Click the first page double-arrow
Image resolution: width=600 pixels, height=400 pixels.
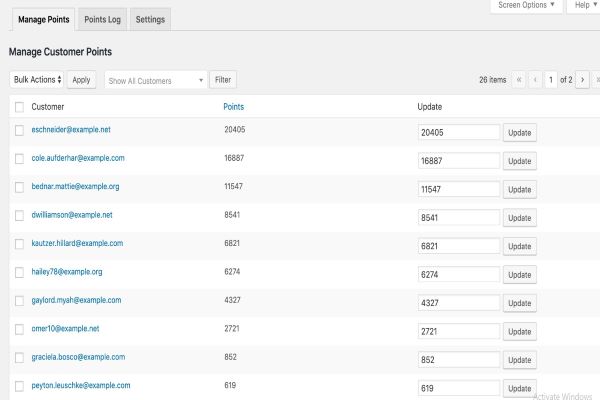click(x=518, y=79)
